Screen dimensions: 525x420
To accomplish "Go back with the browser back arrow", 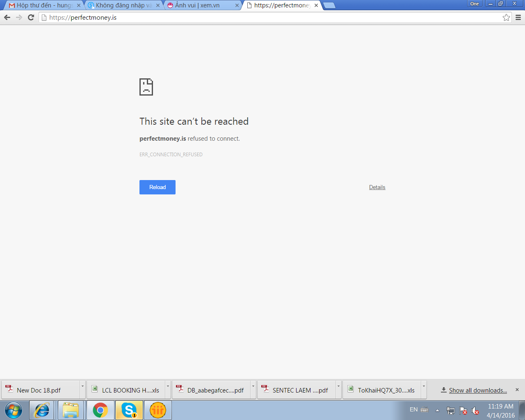I will (7, 17).
